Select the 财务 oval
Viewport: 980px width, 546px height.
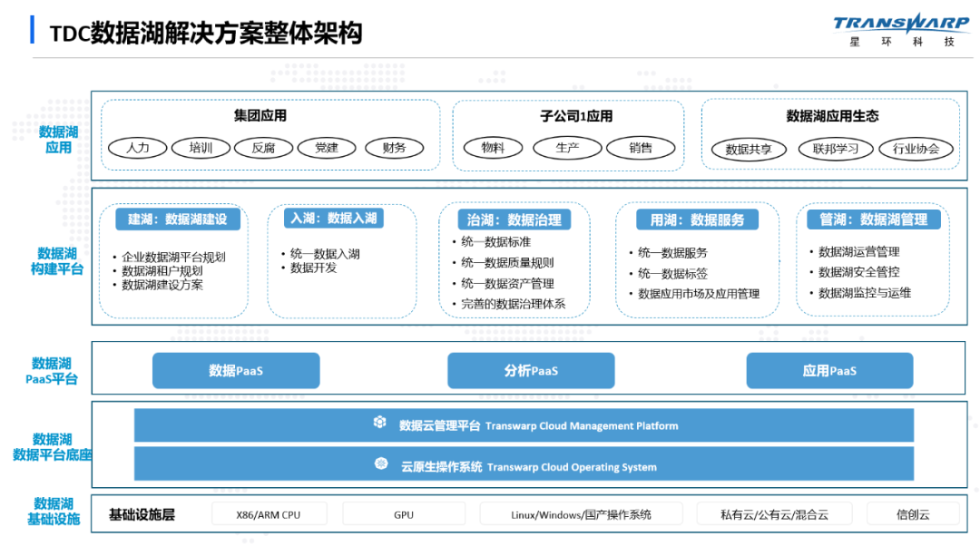point(395,148)
